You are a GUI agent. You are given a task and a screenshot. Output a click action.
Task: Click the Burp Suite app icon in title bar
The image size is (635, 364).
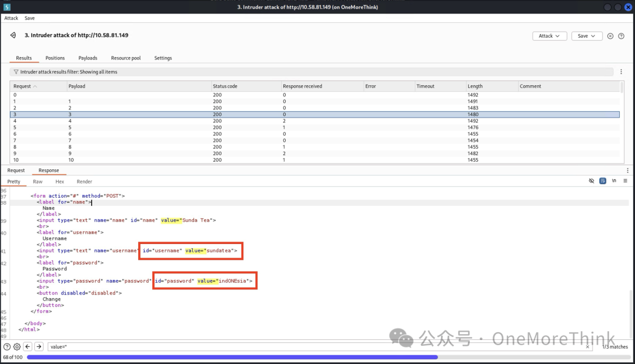point(6,7)
